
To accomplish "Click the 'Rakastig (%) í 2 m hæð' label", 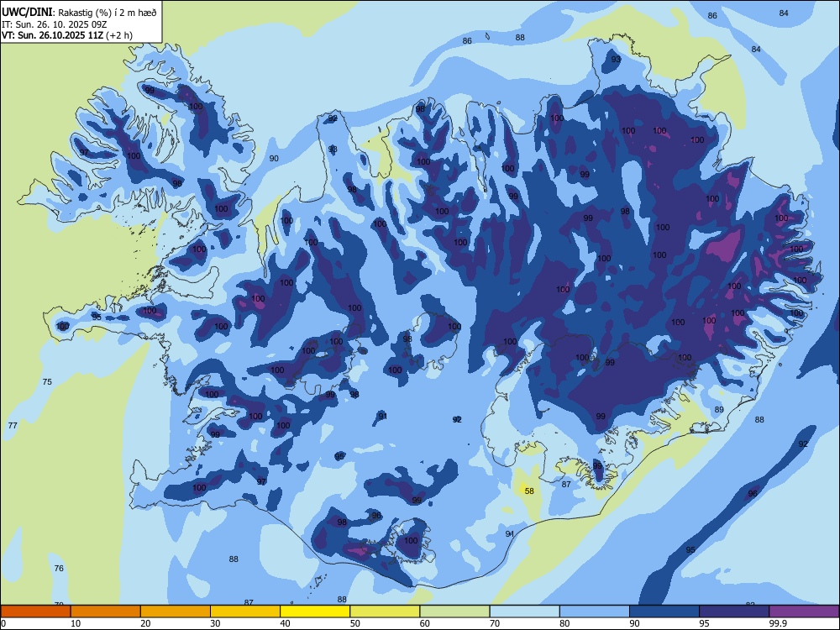I will pos(108,13).
